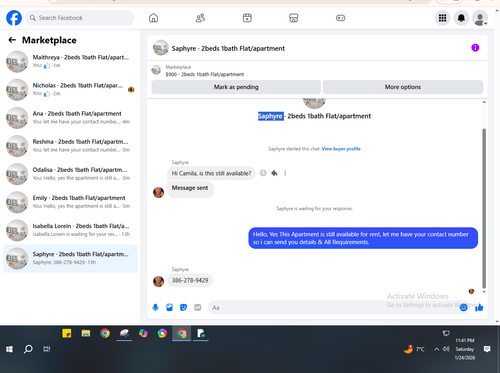Click the $900 Marketplace listing line

(x=205, y=74)
